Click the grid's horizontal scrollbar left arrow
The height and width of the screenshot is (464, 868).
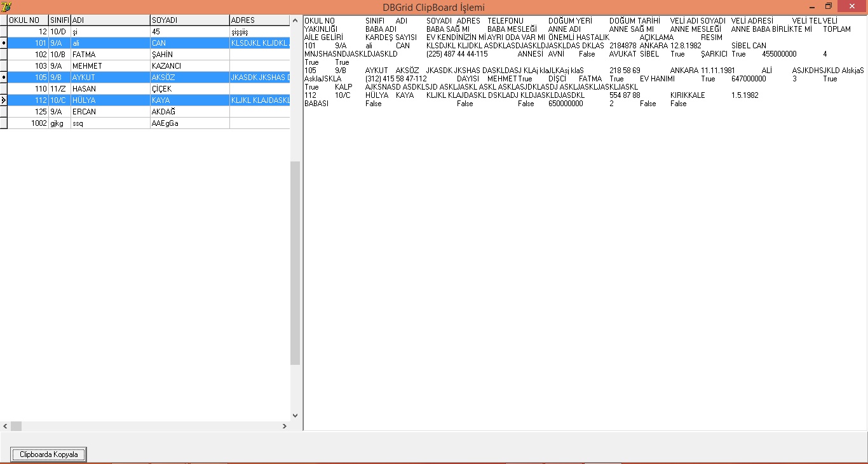pyautogui.click(x=5, y=426)
